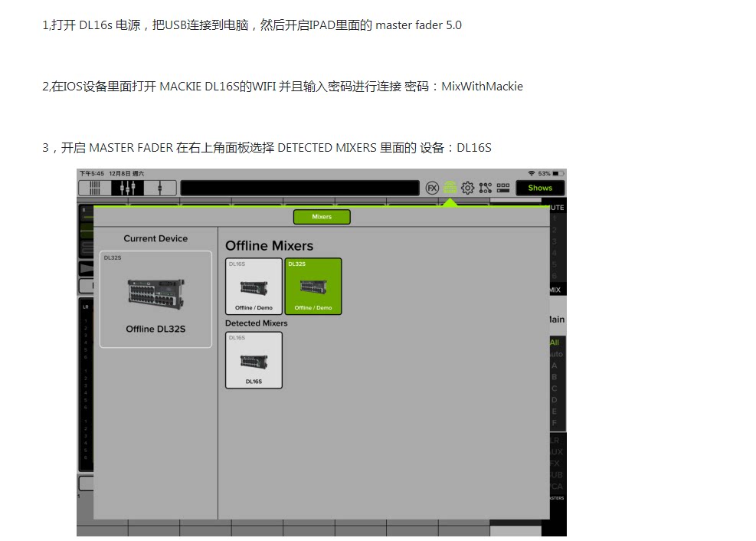Click the battery status icon
This screenshot has height=541, width=756.
pos(558,173)
